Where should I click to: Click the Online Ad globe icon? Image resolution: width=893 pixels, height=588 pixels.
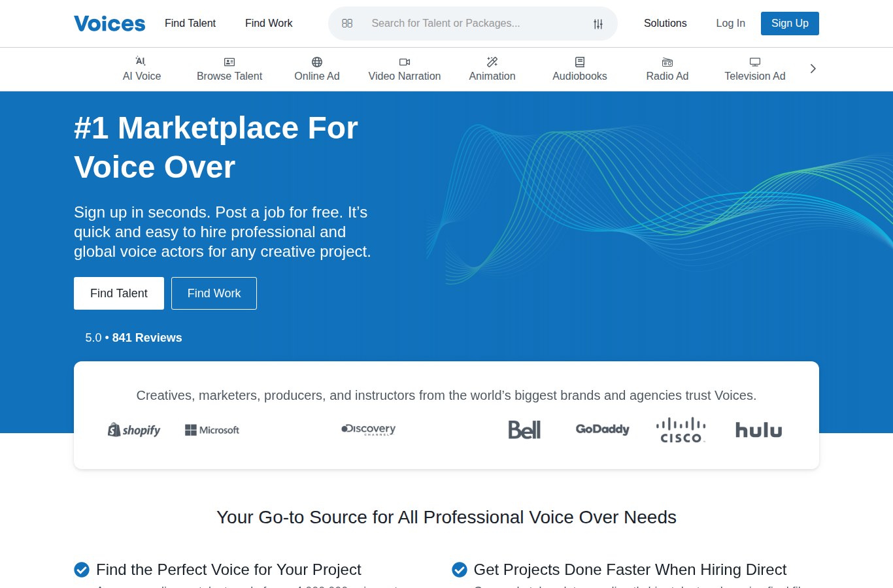point(317,62)
